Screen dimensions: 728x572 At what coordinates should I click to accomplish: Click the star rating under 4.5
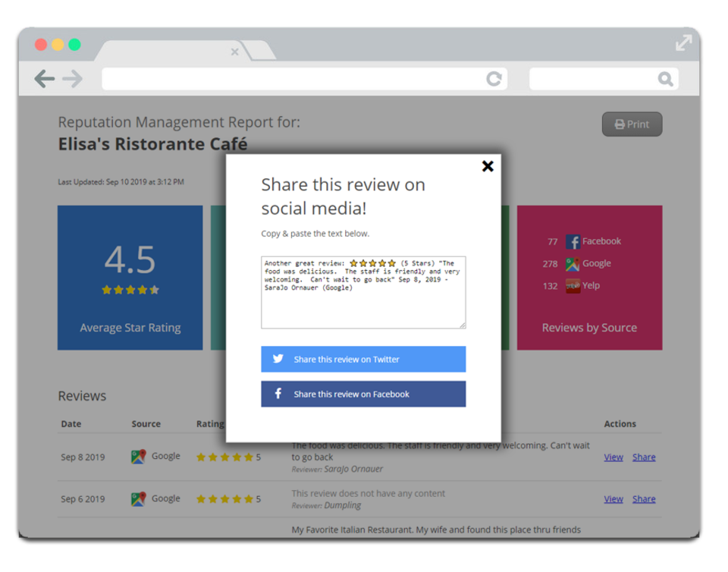130,291
